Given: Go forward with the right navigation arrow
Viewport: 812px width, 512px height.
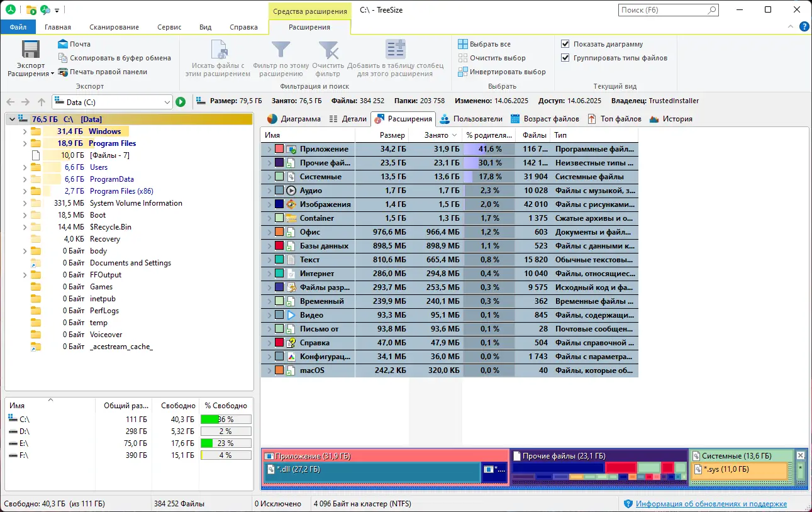Looking at the screenshot, I should tap(25, 102).
